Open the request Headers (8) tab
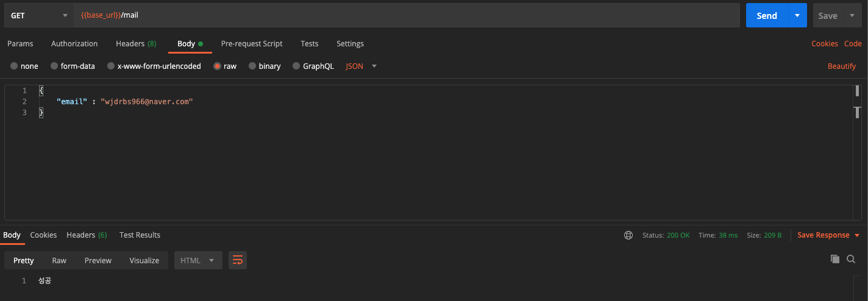Image resolution: width=868 pixels, height=301 pixels. pyautogui.click(x=136, y=44)
